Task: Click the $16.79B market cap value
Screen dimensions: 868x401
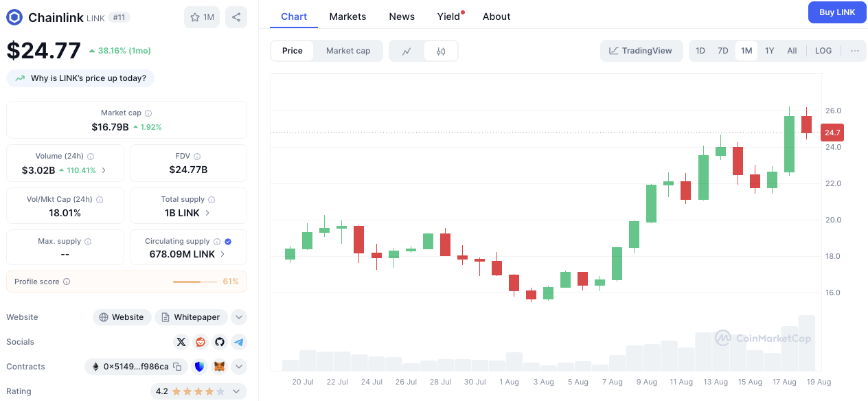Action: [x=110, y=127]
